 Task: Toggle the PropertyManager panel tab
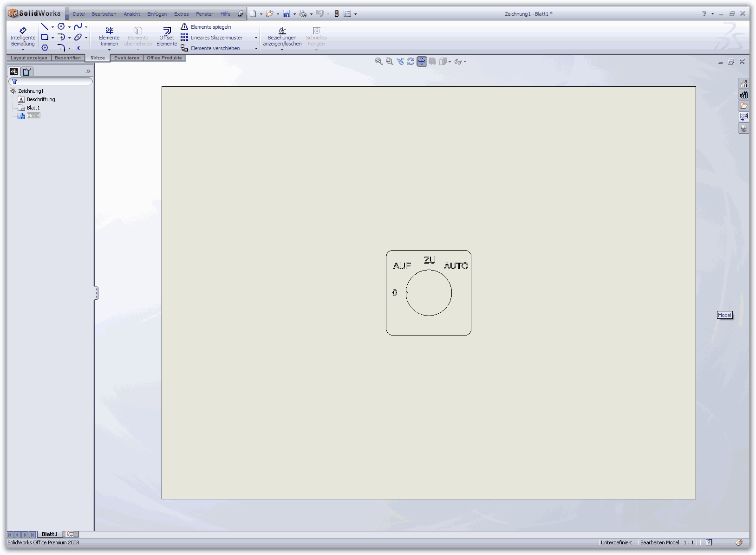tap(27, 71)
